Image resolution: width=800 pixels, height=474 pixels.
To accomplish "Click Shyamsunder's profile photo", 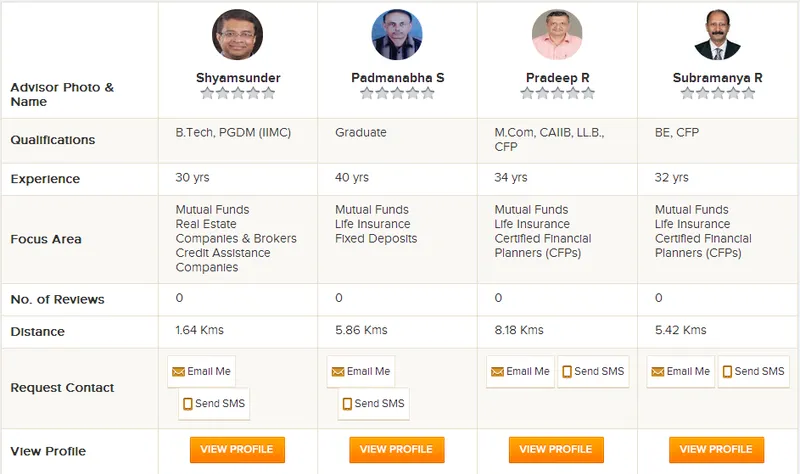I will coord(237,35).
